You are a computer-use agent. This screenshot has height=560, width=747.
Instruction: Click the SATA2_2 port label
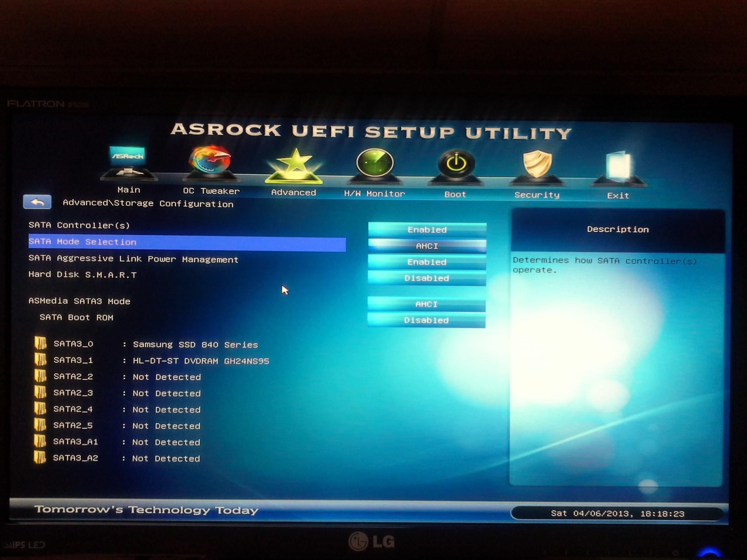[73, 376]
